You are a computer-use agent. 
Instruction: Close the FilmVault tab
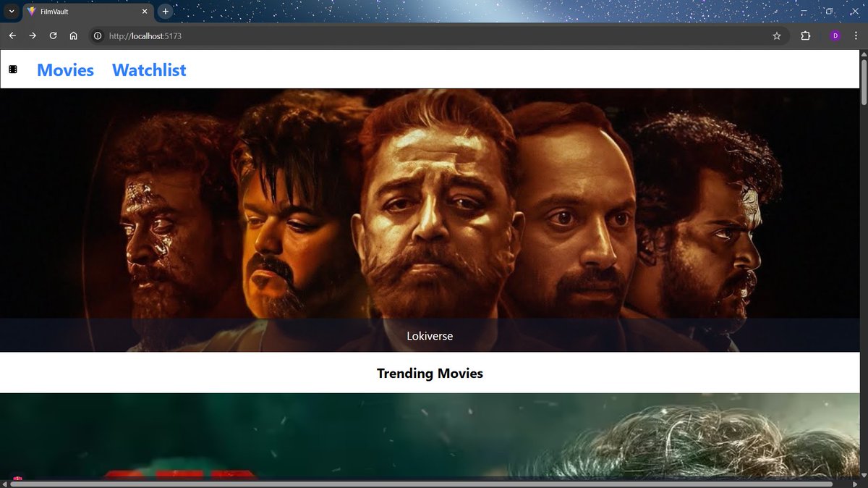pyautogui.click(x=145, y=12)
